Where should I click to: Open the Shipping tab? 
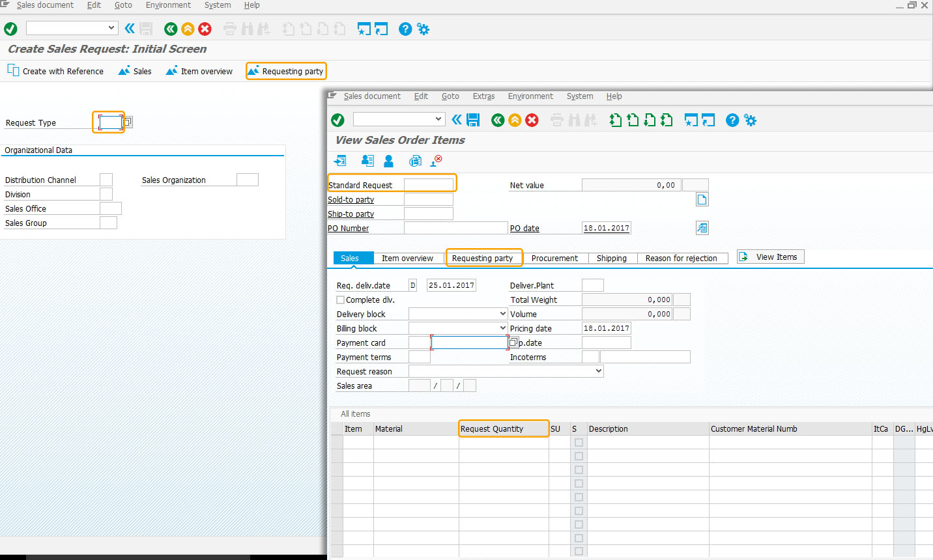[x=612, y=258]
